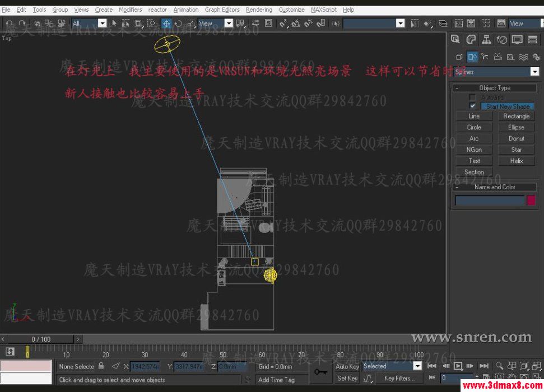544x392 pixels.
Task: Click the Select by Name icon
Action: [127, 24]
